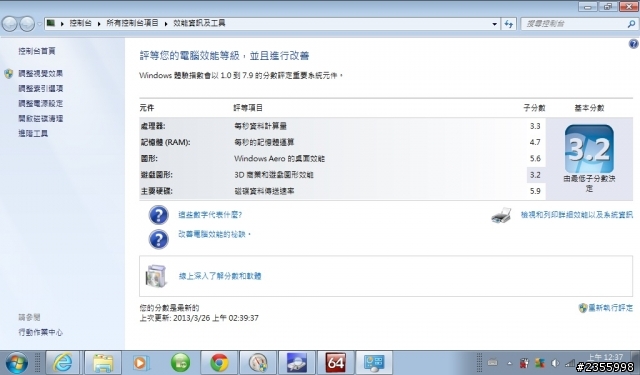Open 調整索引選項 sidebar link
The image size is (640, 375).
(40, 89)
